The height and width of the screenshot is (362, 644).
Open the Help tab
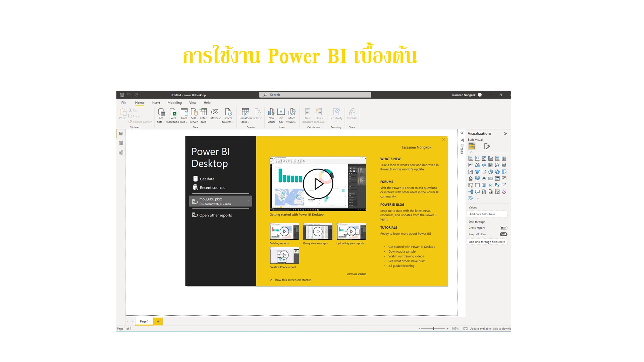point(207,103)
